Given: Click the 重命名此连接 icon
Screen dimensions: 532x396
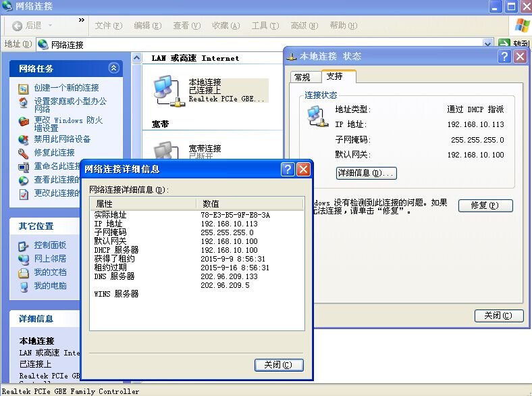Looking at the screenshot, I should point(23,167).
